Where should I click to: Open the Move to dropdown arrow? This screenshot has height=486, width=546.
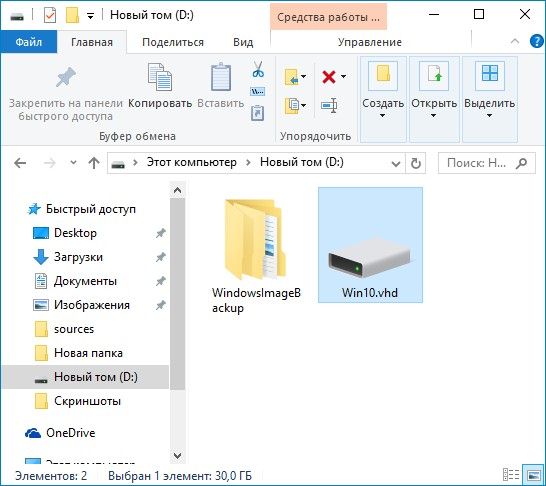pyautogui.click(x=304, y=76)
